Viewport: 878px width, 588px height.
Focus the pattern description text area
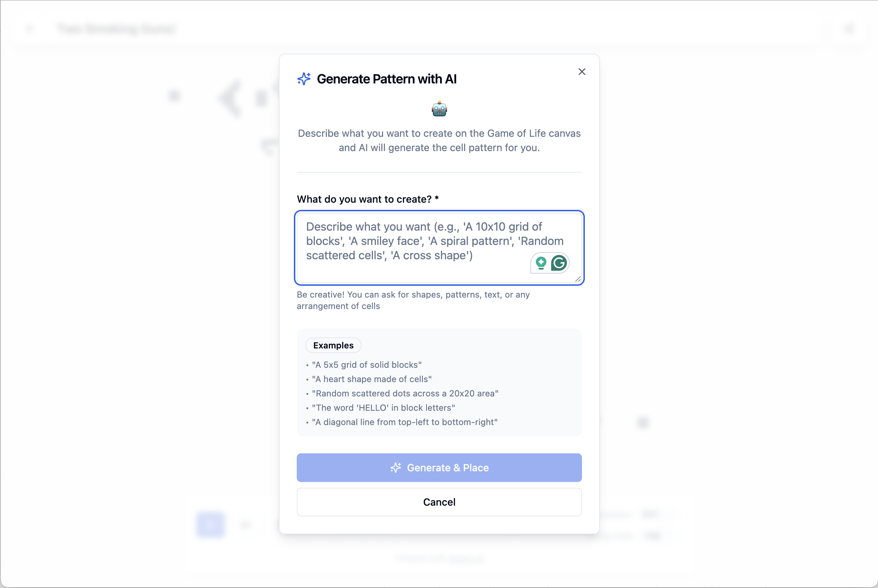[439, 248]
